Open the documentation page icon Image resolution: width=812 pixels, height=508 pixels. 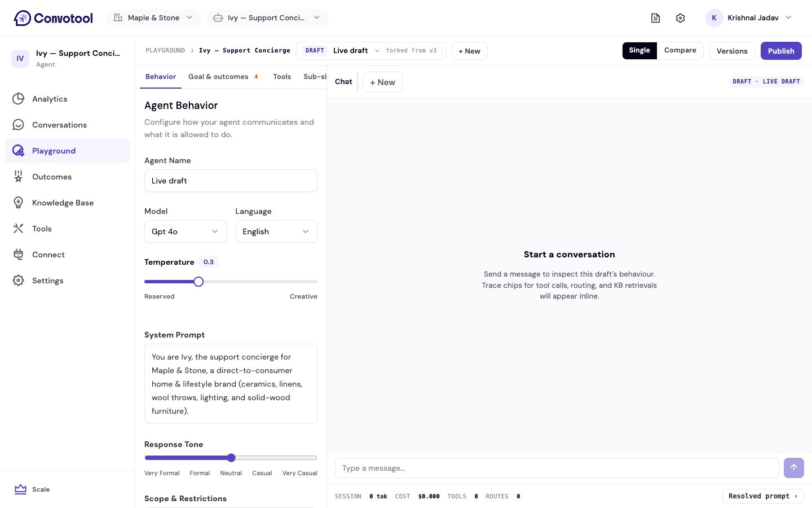pyautogui.click(x=655, y=18)
